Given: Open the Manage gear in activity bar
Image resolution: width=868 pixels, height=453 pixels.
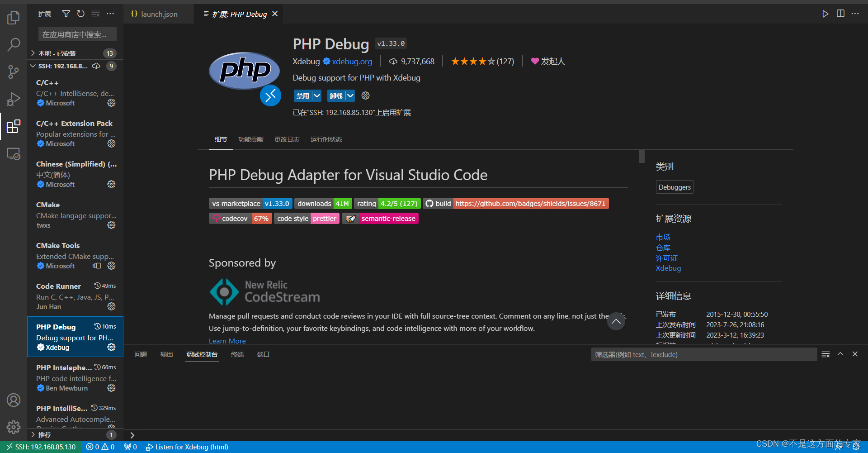Looking at the screenshot, I should 14,427.
